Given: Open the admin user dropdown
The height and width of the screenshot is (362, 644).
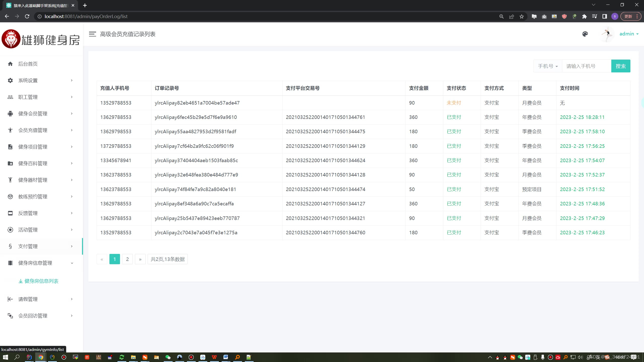Looking at the screenshot, I should [629, 34].
